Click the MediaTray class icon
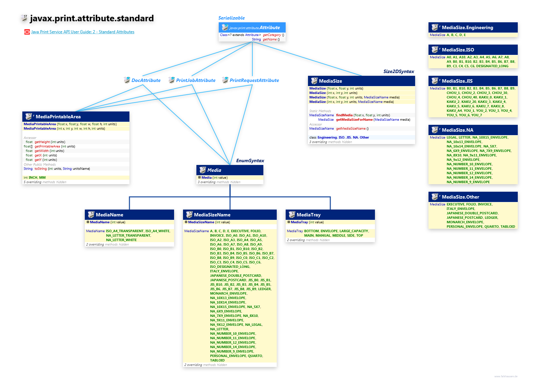 tap(292, 215)
